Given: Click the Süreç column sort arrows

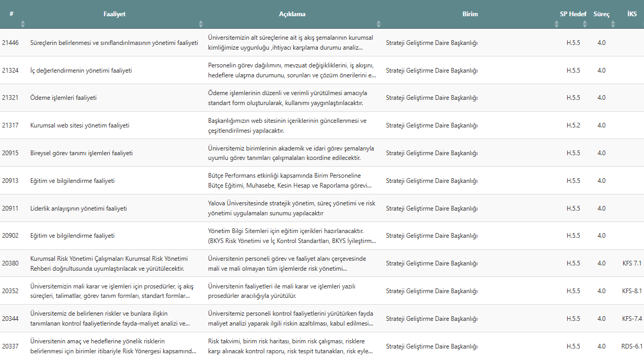Looking at the screenshot, I should (x=613, y=24).
